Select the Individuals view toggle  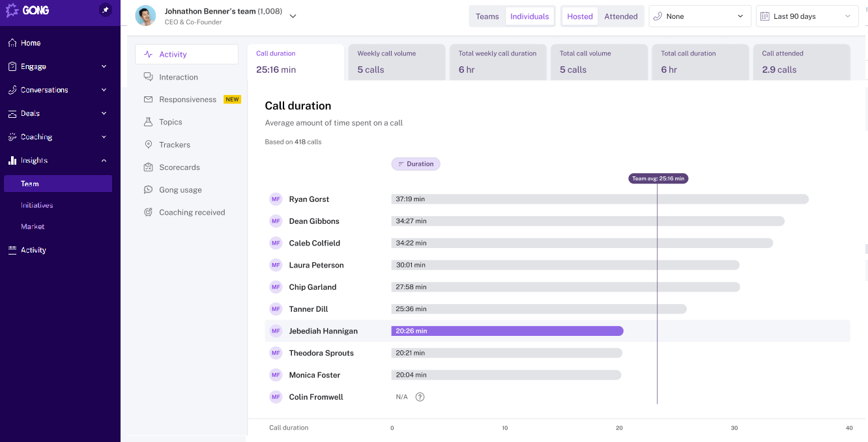click(529, 16)
